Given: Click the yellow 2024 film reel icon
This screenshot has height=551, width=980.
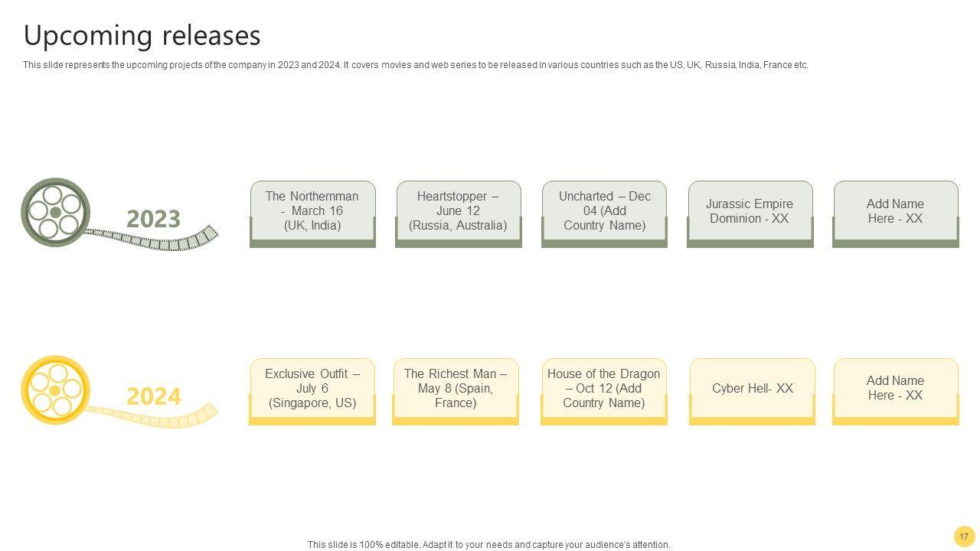Looking at the screenshot, I should pyautogui.click(x=55, y=390).
